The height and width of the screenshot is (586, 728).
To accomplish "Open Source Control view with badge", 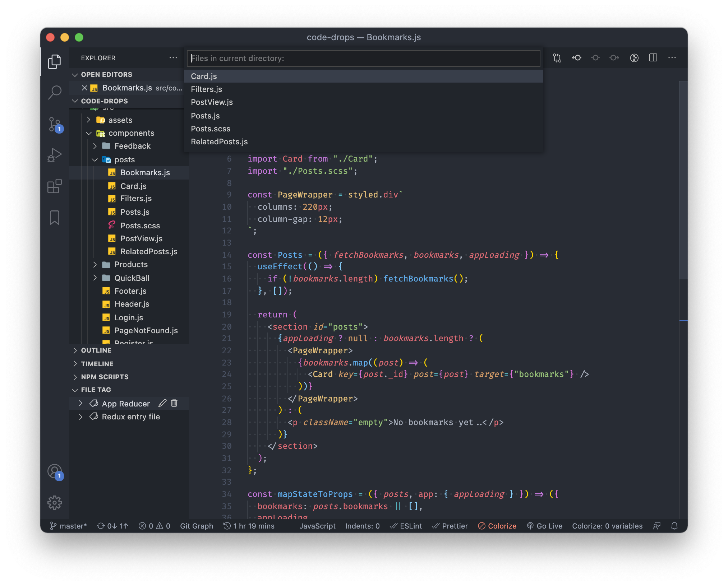I will (x=55, y=124).
